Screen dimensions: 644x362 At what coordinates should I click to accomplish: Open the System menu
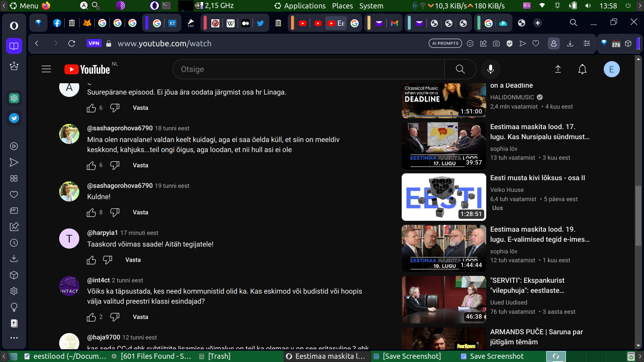[371, 6]
